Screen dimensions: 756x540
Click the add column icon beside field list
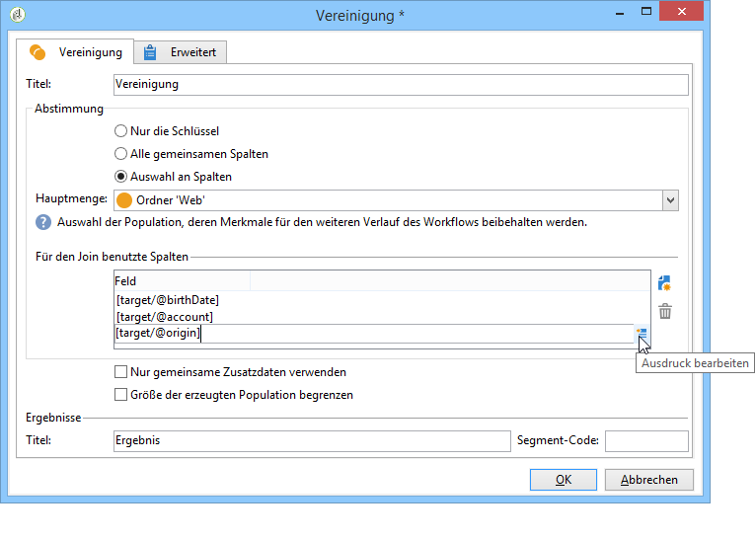[x=665, y=283]
